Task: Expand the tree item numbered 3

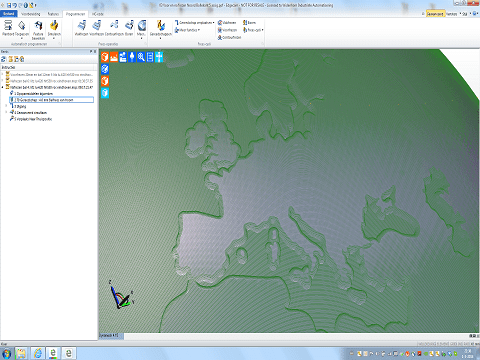Action: (x=7, y=106)
